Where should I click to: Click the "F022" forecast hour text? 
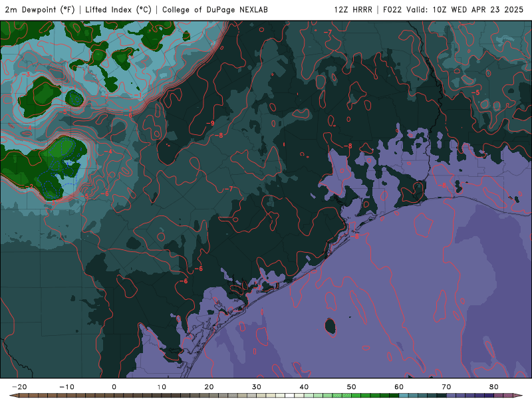[x=393, y=10]
